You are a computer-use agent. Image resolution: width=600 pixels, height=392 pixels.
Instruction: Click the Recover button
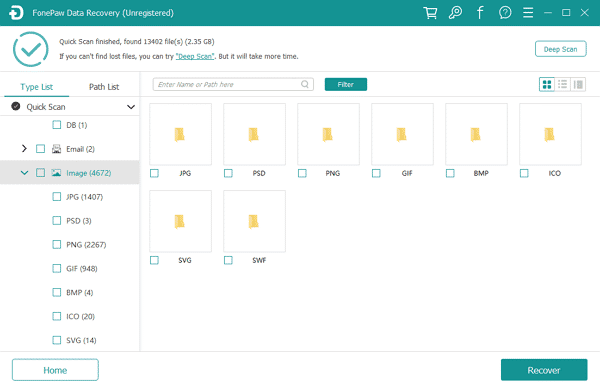click(x=544, y=370)
